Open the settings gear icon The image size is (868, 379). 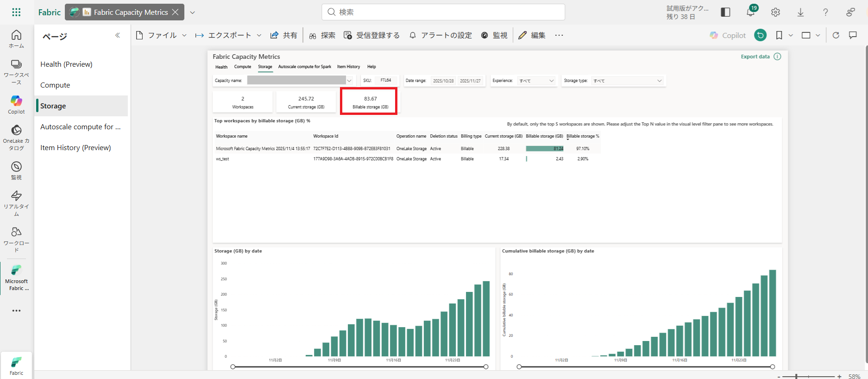point(775,13)
